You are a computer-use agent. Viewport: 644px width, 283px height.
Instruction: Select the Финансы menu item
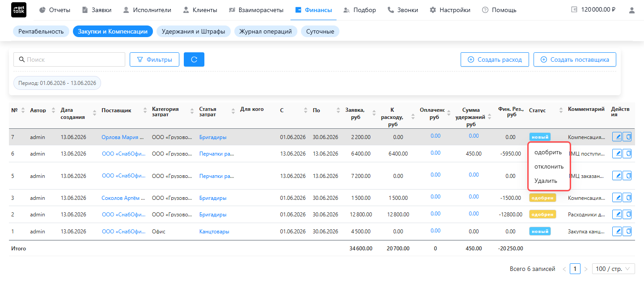(314, 10)
